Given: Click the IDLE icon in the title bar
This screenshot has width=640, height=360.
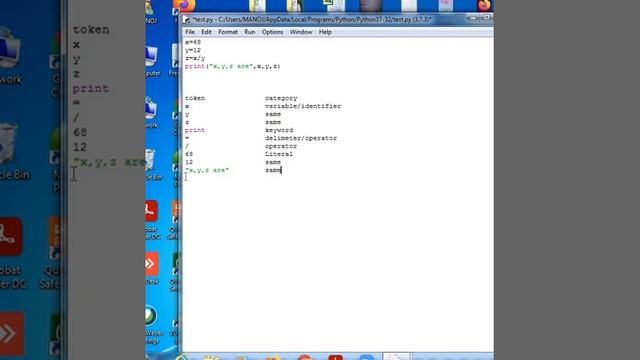Looking at the screenshot, I should coord(187,20).
